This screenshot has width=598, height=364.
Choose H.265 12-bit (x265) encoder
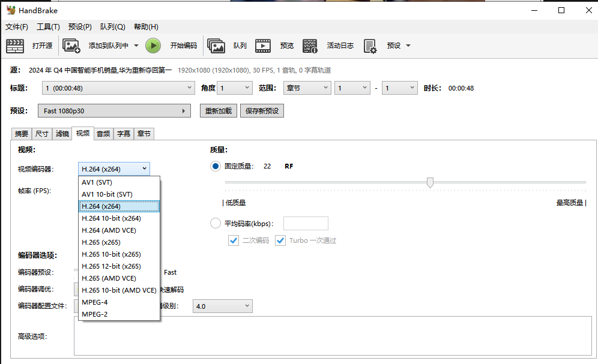(119, 266)
